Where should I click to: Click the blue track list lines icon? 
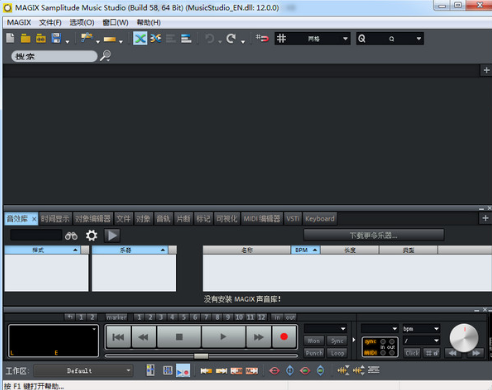186,39
